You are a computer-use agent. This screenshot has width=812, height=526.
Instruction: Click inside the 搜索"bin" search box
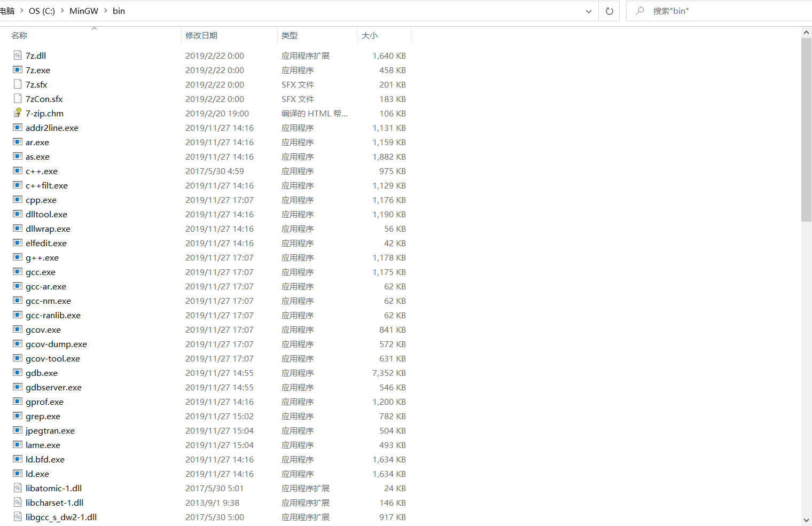(x=694, y=11)
